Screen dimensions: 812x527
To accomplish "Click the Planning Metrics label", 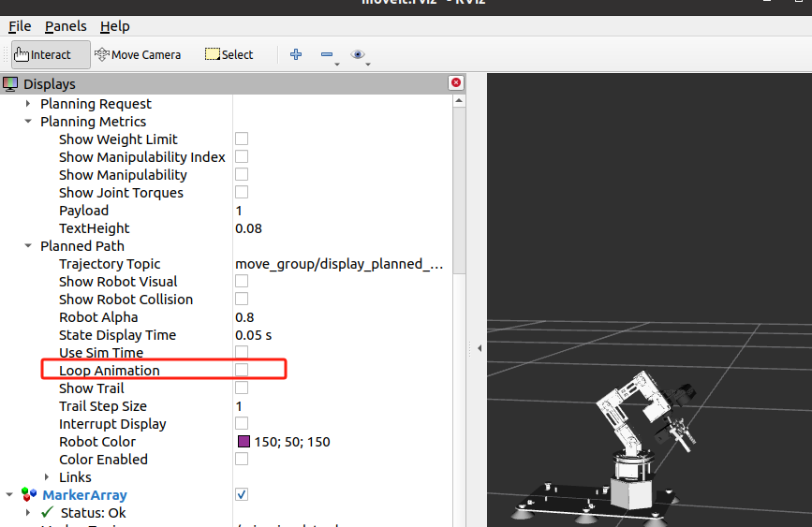I will [94, 122].
